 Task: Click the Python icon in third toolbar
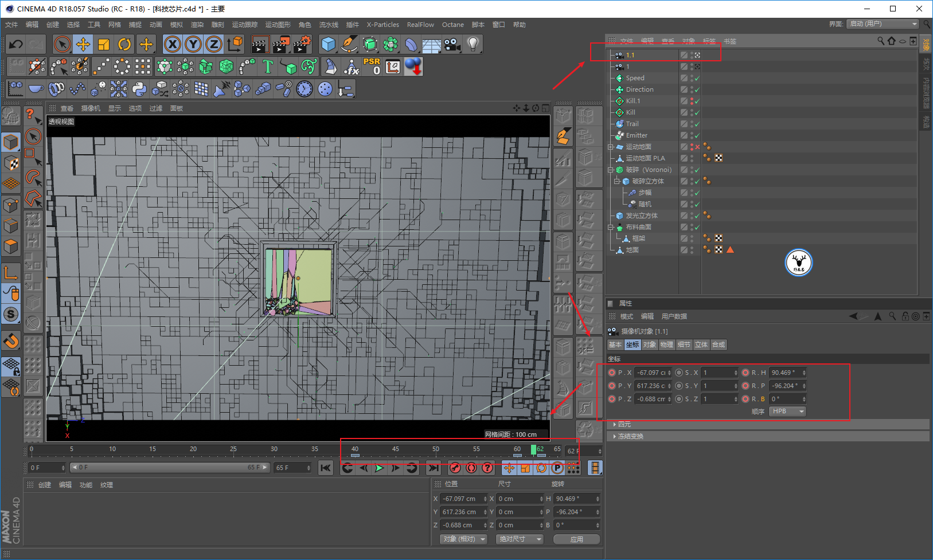pyautogui.click(x=139, y=89)
